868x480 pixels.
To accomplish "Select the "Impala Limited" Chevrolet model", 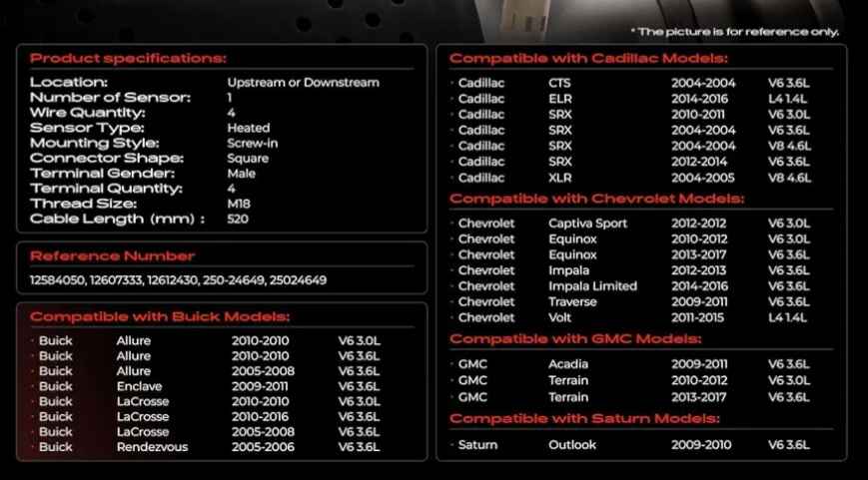I will [593, 286].
